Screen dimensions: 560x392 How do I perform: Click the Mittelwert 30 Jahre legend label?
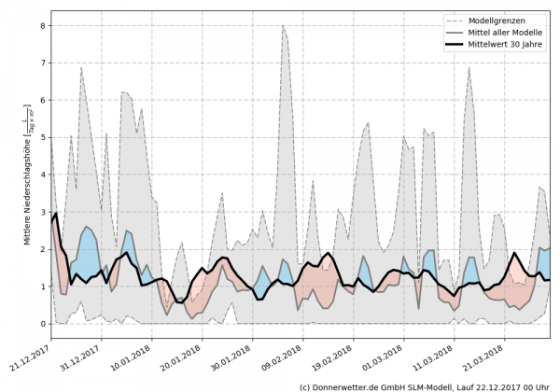(x=512, y=44)
